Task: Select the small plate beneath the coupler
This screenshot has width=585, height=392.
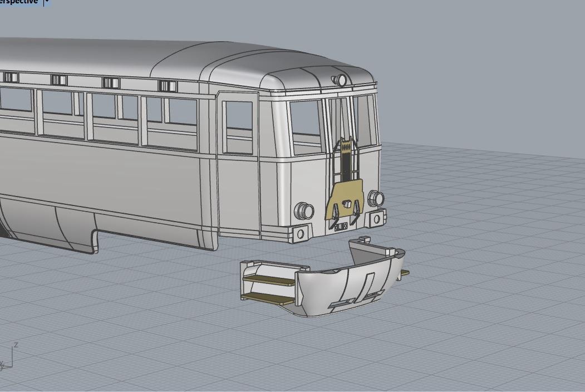Action: point(341,226)
